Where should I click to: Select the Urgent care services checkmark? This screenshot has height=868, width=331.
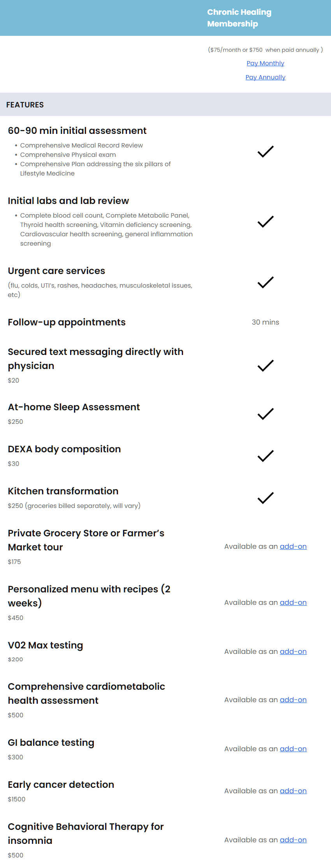point(266,282)
